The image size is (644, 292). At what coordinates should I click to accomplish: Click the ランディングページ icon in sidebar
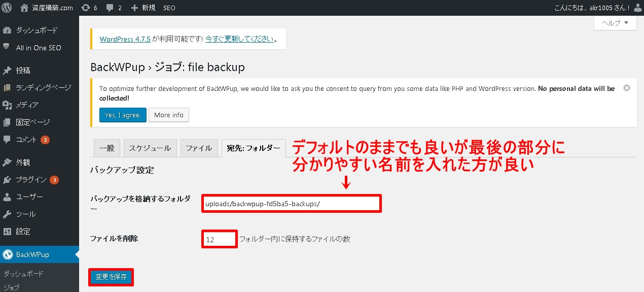click(7, 87)
